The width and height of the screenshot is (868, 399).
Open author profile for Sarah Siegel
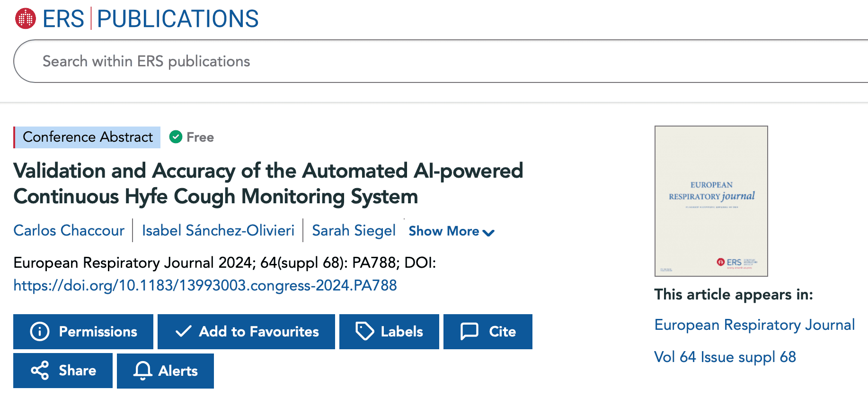[x=354, y=231]
